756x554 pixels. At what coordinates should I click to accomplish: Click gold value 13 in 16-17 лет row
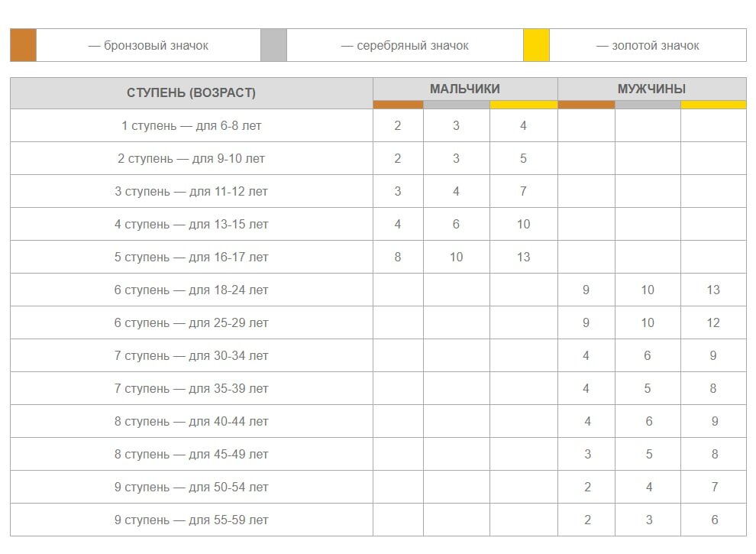524,258
